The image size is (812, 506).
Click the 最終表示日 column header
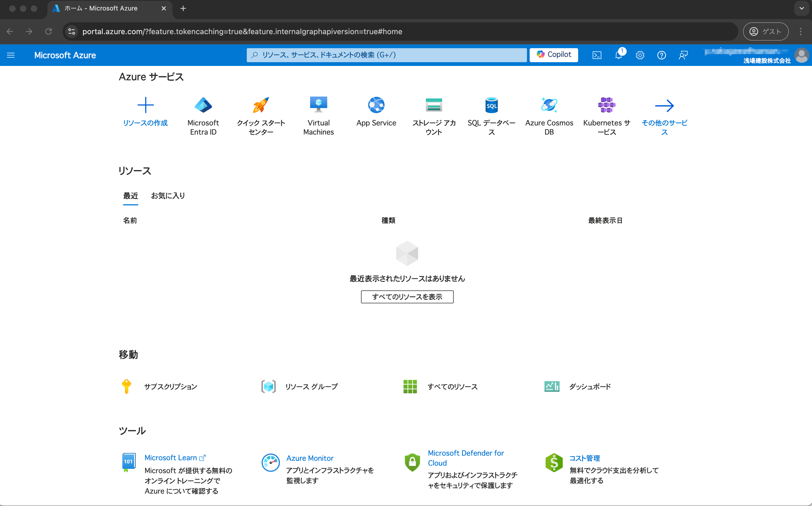tap(605, 220)
